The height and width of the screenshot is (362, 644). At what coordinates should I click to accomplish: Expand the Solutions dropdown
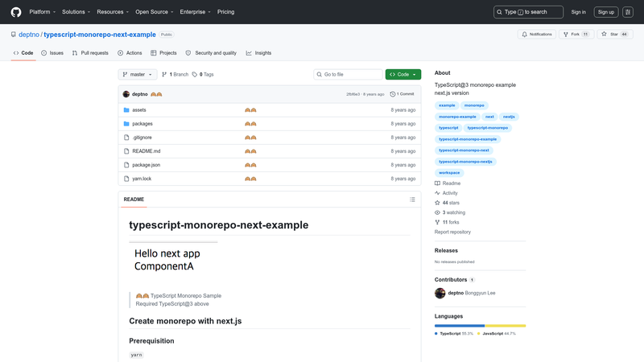point(76,12)
